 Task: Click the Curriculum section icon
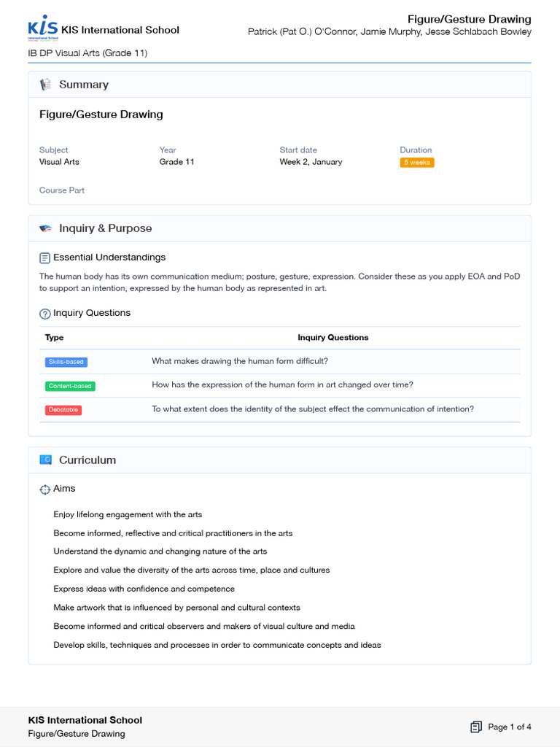tap(45, 460)
